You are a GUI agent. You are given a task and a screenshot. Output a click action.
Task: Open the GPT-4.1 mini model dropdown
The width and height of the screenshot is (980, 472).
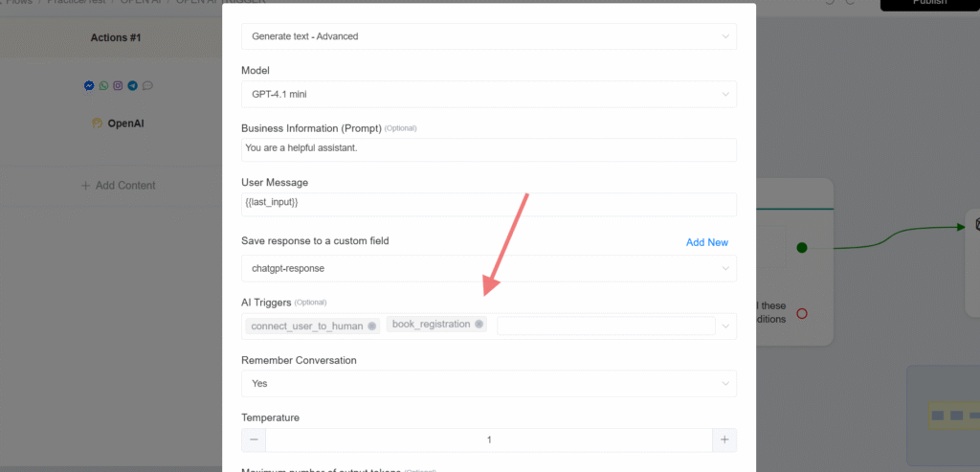(x=489, y=95)
